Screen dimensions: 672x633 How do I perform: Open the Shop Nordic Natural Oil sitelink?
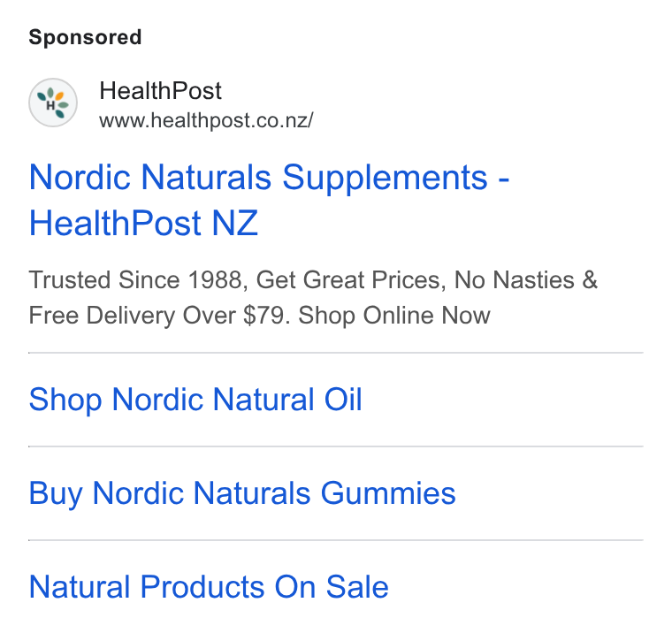click(195, 400)
